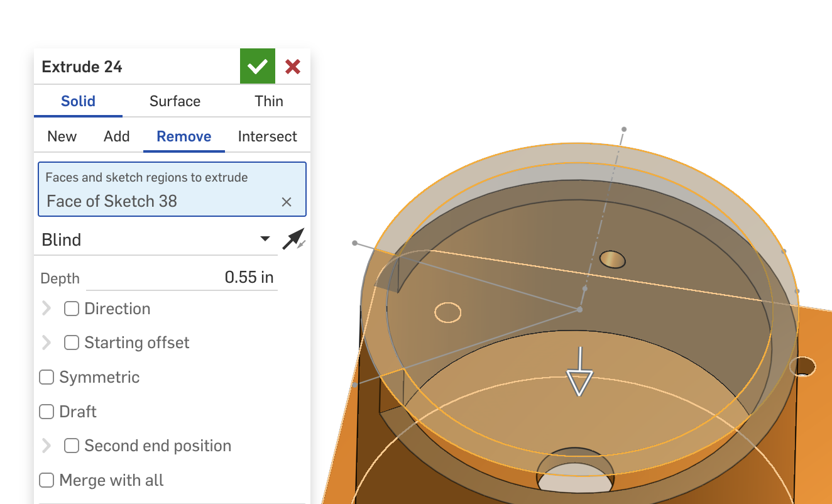832x504 pixels.
Task: Switch to the Thin tab
Action: tap(269, 101)
